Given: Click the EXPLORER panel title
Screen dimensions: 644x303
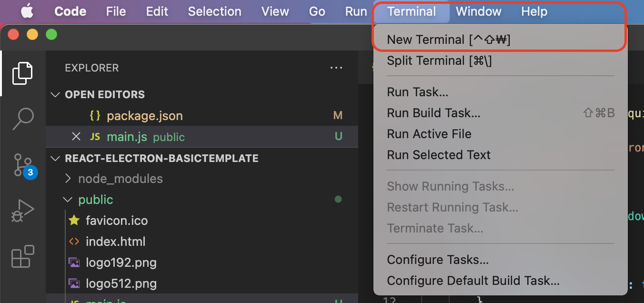Looking at the screenshot, I should [91, 68].
